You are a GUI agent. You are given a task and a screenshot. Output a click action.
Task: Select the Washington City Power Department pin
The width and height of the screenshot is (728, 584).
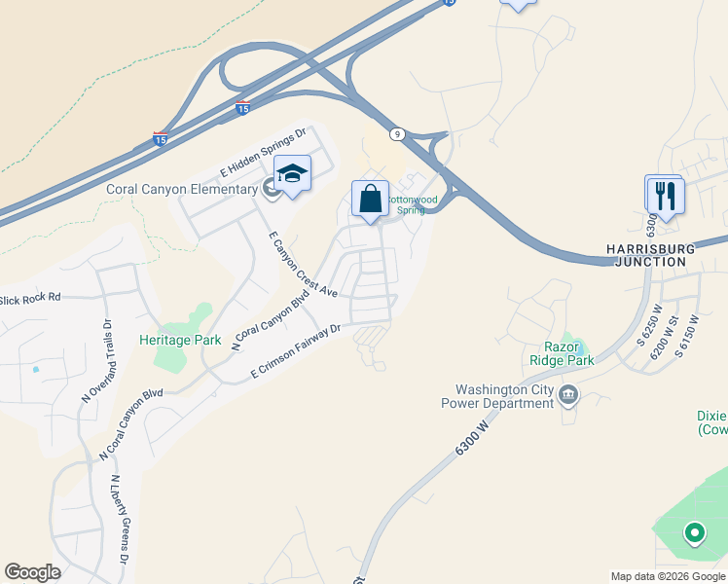point(568,395)
